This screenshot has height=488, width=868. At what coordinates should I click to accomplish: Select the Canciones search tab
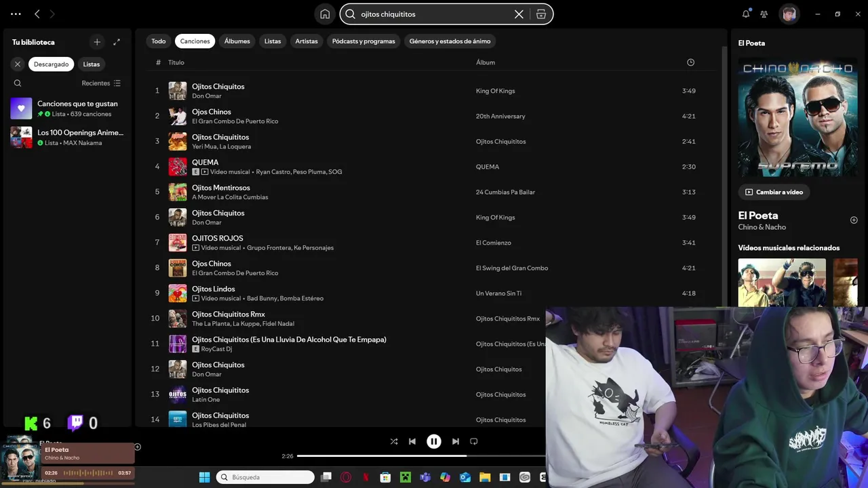click(x=195, y=41)
